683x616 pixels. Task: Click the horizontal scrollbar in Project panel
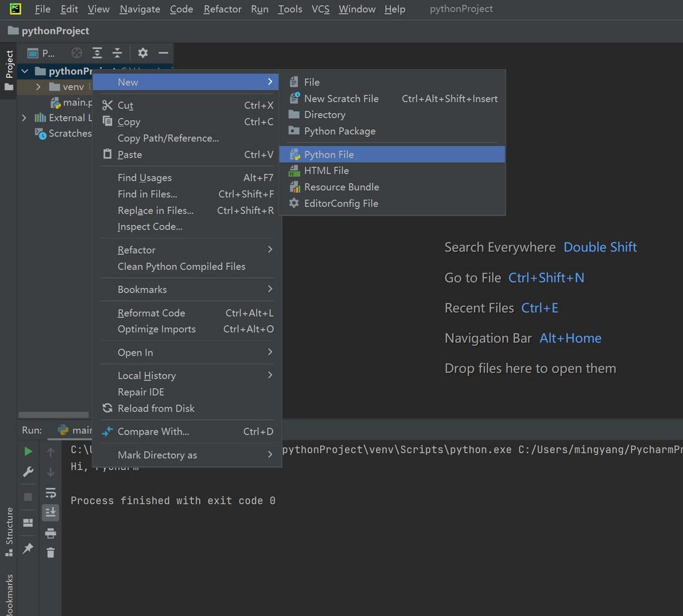pos(53,415)
